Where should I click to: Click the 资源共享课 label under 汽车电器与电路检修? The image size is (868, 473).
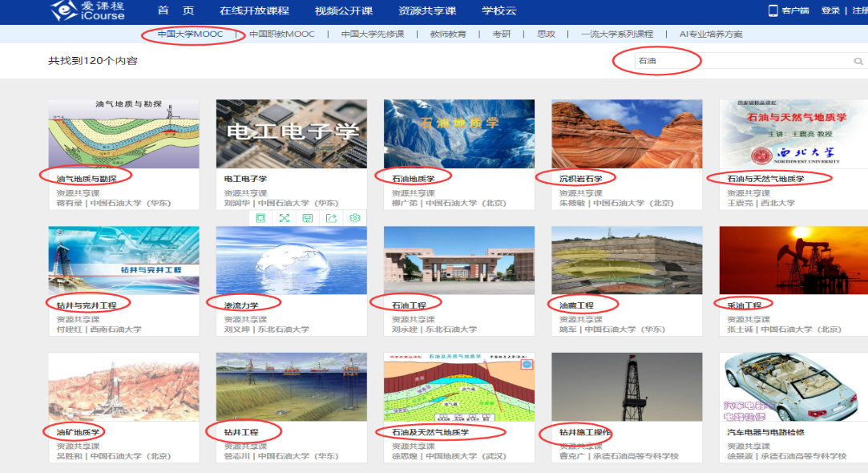(x=749, y=447)
